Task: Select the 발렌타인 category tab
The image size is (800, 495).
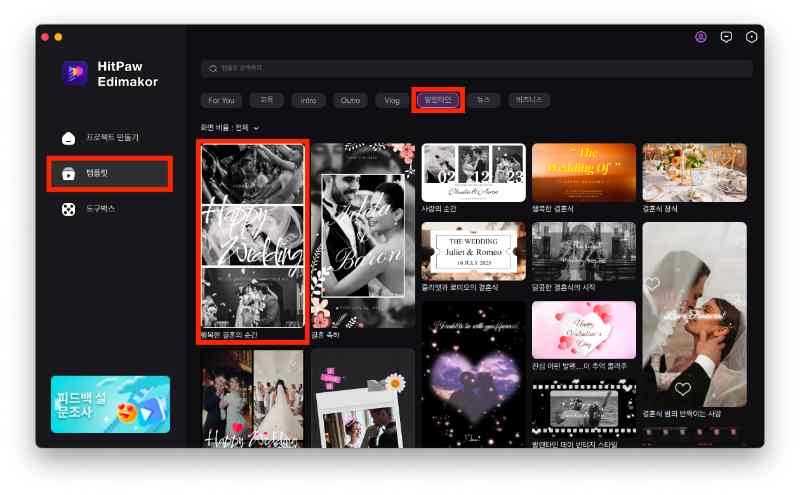Action: (438, 100)
